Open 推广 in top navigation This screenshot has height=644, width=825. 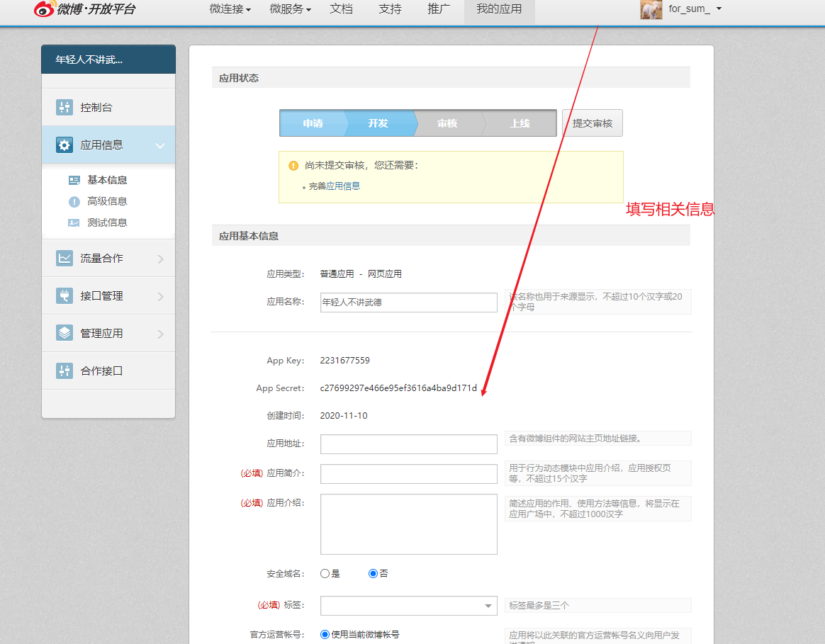[439, 9]
